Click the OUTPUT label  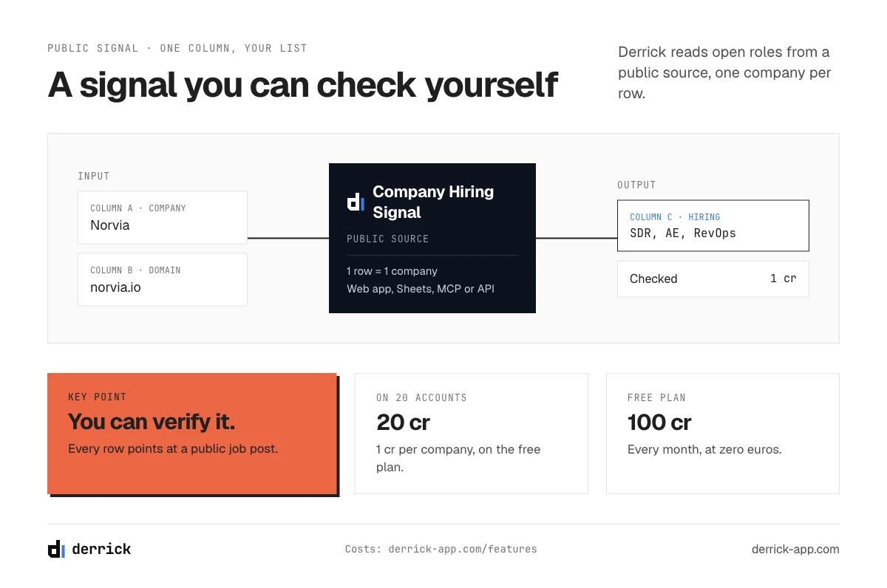coord(636,185)
